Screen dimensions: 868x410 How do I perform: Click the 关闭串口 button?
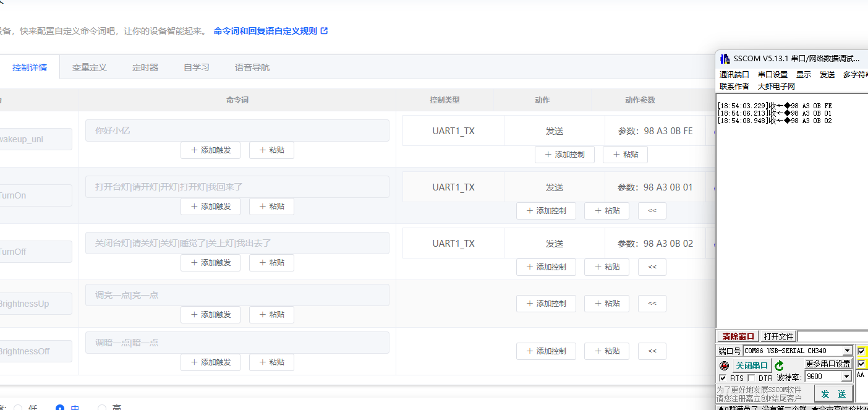pyautogui.click(x=751, y=364)
